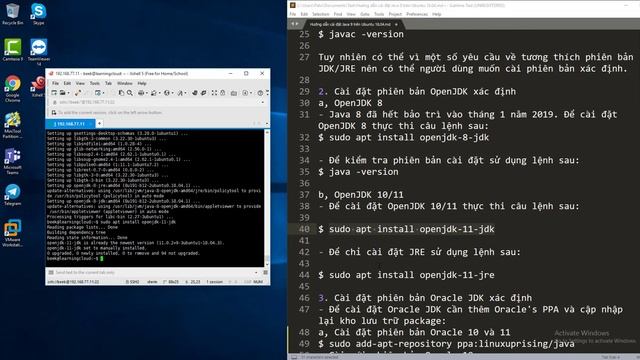Open Project menu in Sublime Text

(395, 14)
